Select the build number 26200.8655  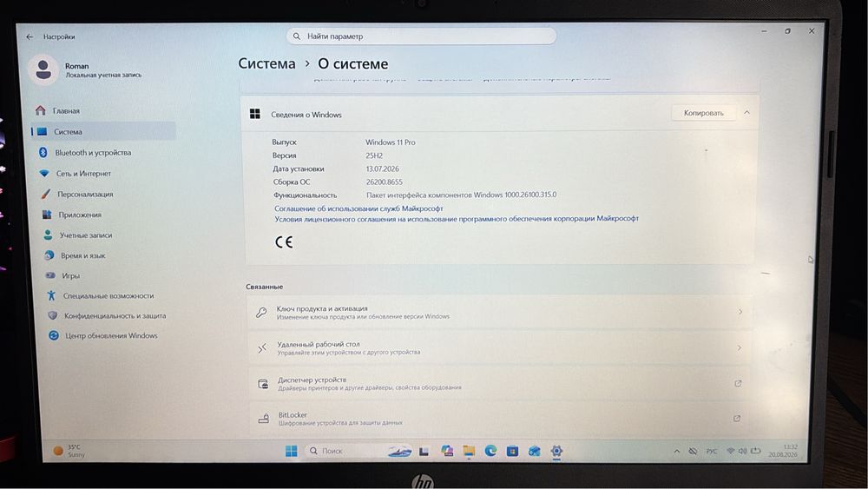point(385,182)
